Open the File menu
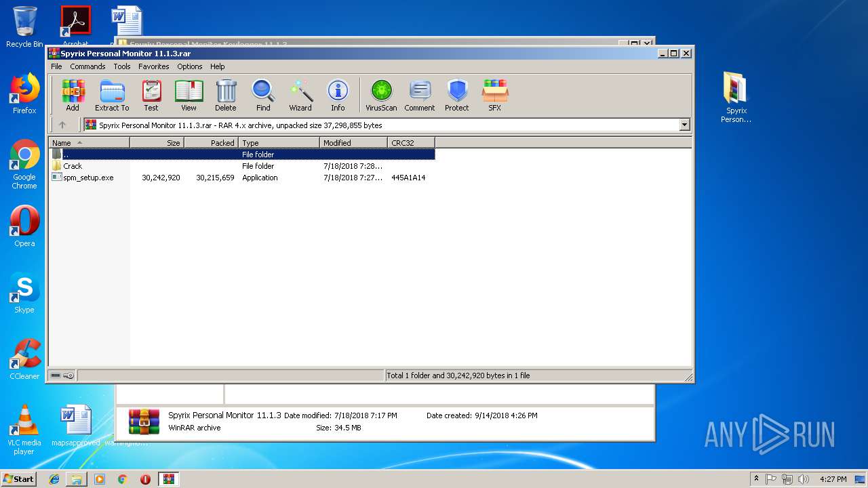Viewport: 868px width, 488px height. coord(56,66)
